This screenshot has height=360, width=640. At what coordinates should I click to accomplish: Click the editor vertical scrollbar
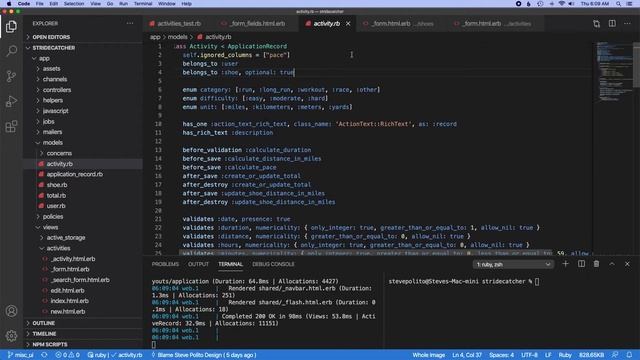pyautogui.click(x=636, y=64)
